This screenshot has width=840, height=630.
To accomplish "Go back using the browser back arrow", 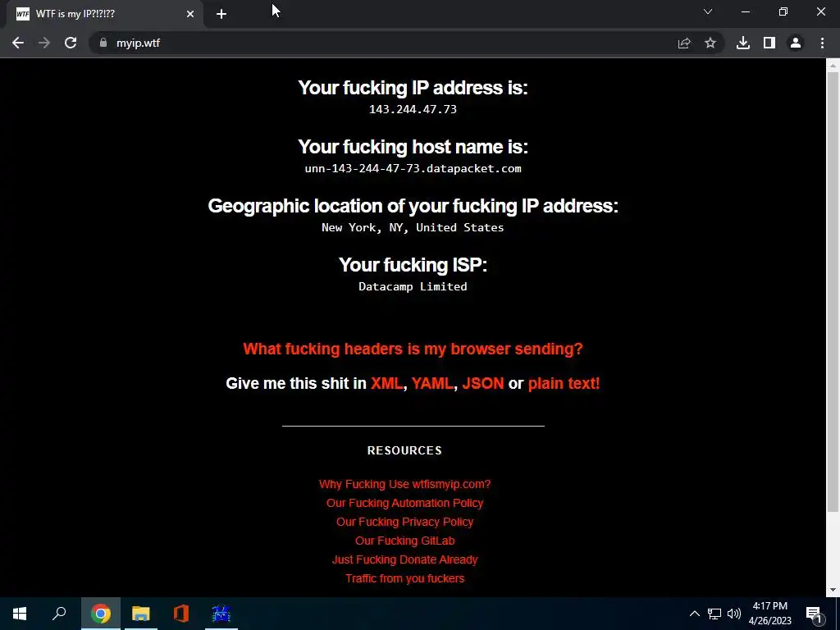I will (18, 43).
